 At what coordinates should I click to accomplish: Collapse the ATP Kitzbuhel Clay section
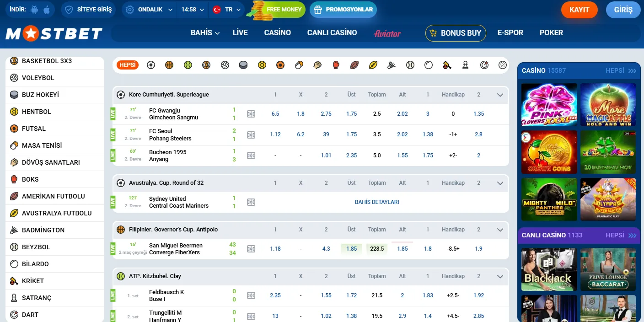tap(500, 276)
